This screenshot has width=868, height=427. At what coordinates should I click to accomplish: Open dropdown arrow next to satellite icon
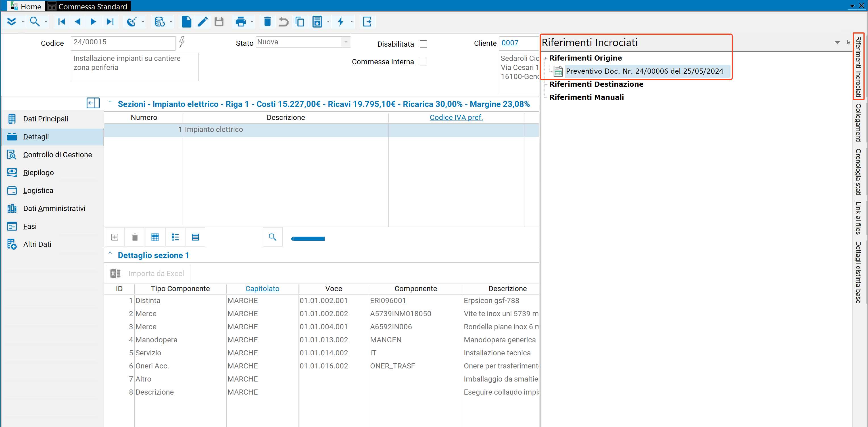click(x=143, y=22)
